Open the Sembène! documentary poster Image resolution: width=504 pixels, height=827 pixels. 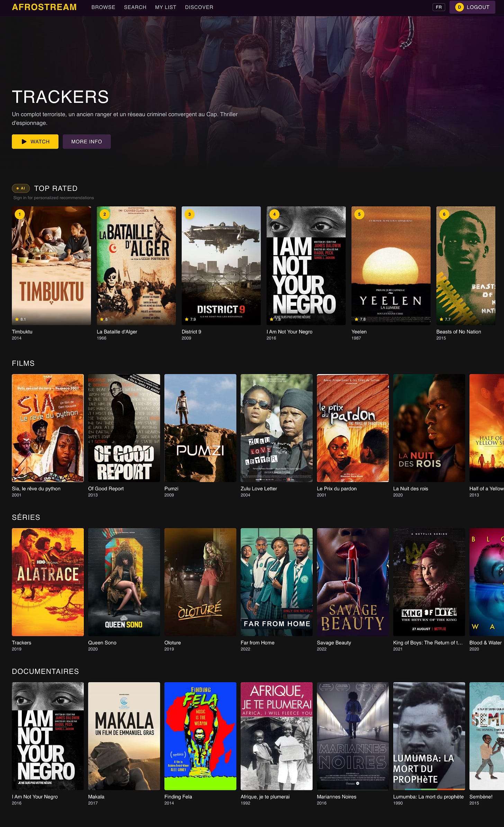coord(487,736)
